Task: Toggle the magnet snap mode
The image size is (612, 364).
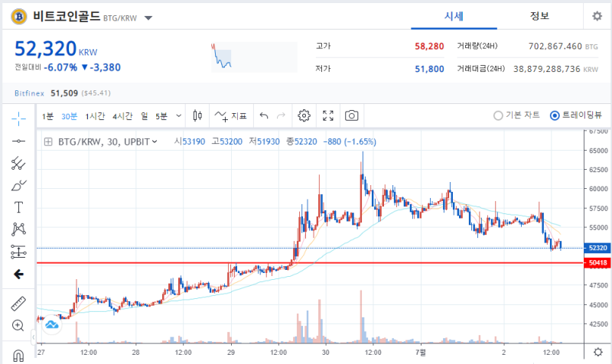Action: (x=18, y=356)
